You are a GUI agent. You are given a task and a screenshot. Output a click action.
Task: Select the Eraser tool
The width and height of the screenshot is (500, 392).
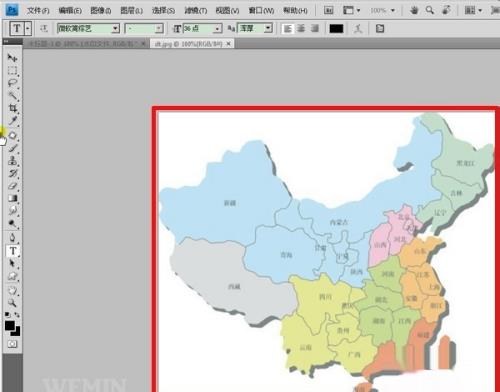click(x=12, y=186)
